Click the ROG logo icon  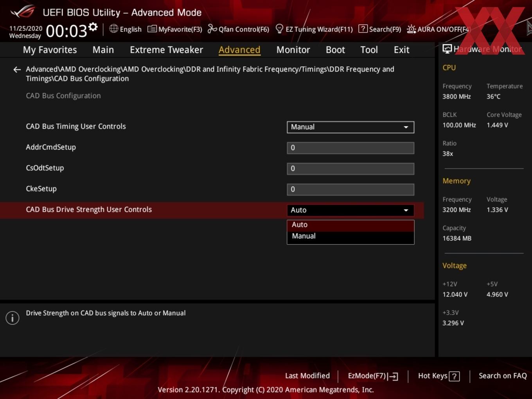23,11
